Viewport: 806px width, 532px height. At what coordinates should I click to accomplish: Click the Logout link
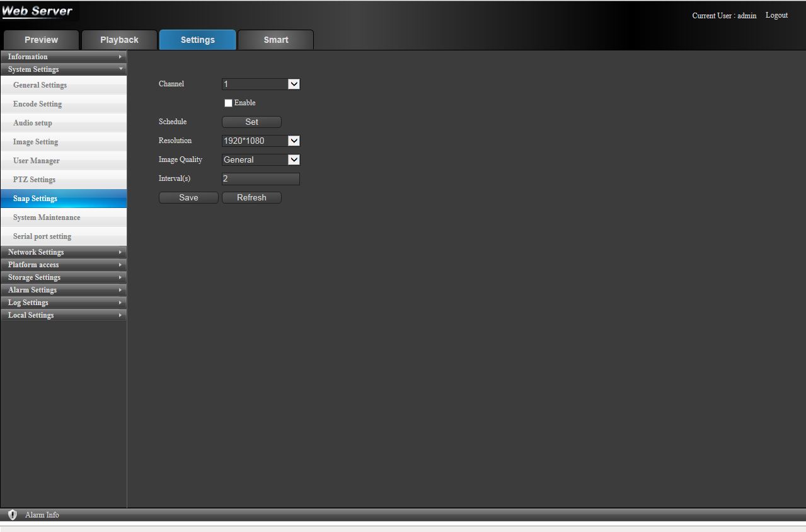(776, 15)
